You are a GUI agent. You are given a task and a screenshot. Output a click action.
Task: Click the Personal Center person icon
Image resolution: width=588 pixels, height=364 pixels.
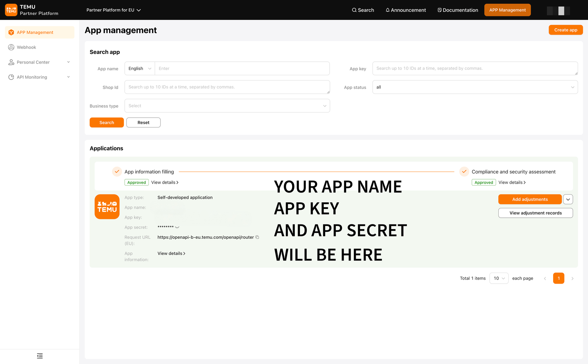click(x=11, y=62)
